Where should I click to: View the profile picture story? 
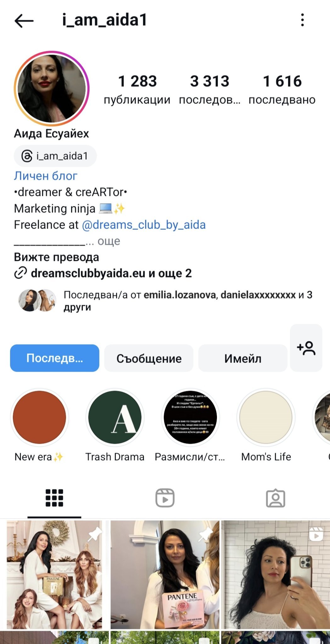52,89
